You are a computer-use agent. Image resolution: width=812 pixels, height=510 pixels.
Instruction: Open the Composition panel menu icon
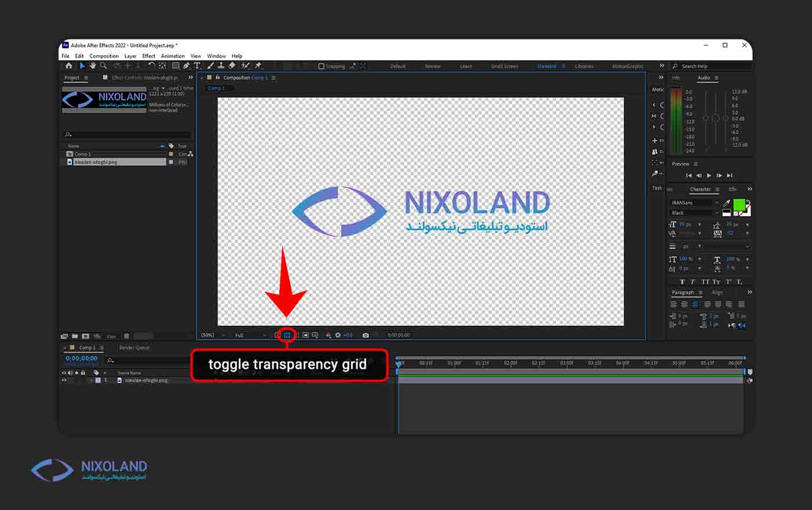[x=273, y=78]
